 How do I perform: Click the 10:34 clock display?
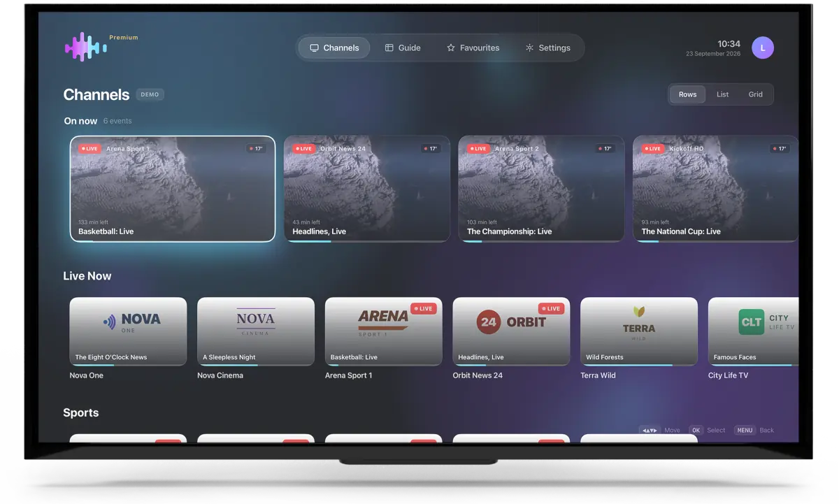tap(729, 43)
